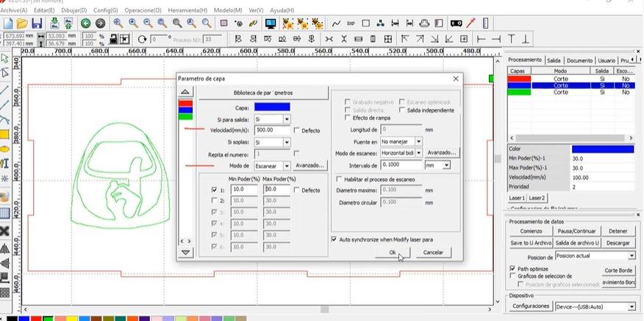Image resolution: width=644 pixels, height=321 pixels.
Task: Create a new file with the blank page icon
Action: coord(8,24)
